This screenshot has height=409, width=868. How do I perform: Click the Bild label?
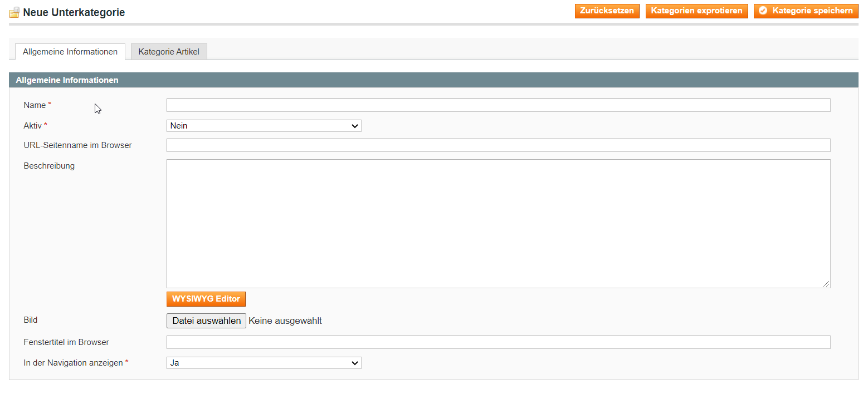[x=31, y=320]
